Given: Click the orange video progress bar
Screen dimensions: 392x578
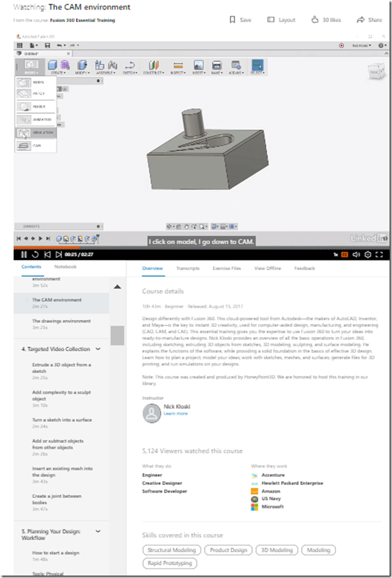Looking at the screenshot, I should point(46,248).
